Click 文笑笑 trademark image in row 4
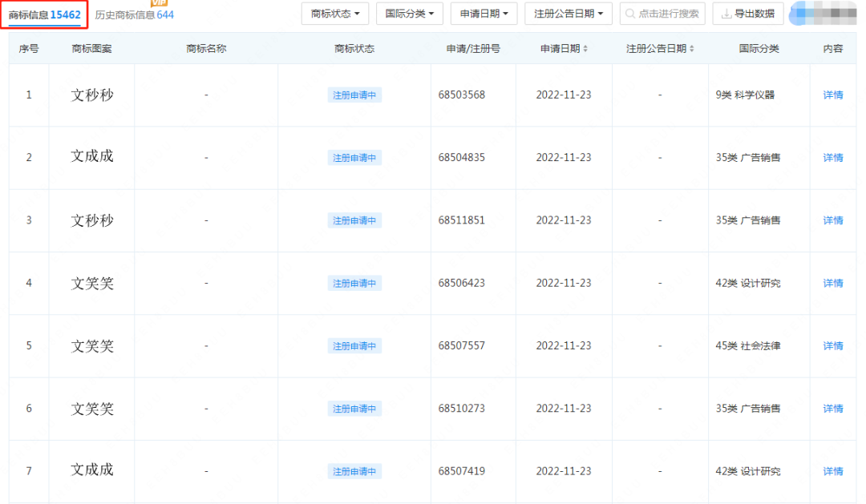The height and width of the screenshot is (504, 866). click(x=92, y=283)
